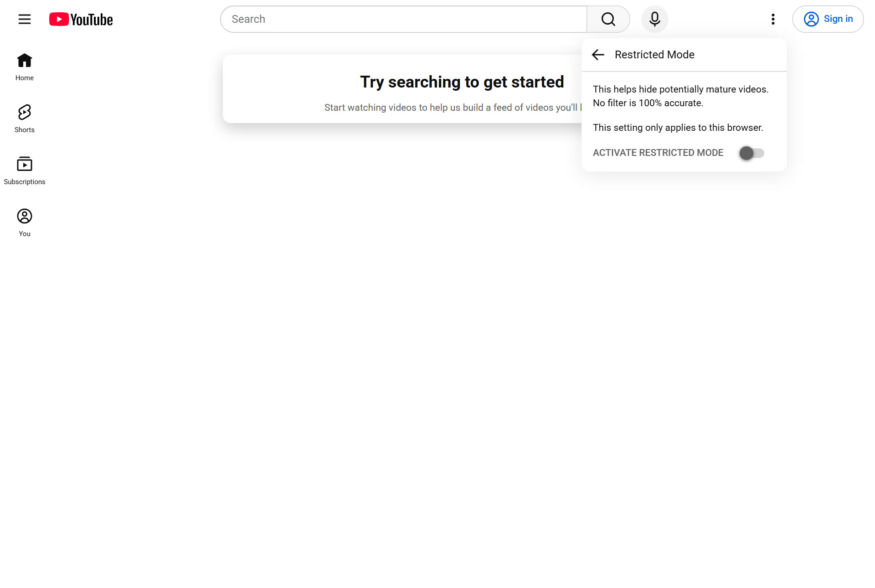Click 'ACTIVATE RESTRICTED MODE' label
The image size is (875, 588).
coord(658,153)
